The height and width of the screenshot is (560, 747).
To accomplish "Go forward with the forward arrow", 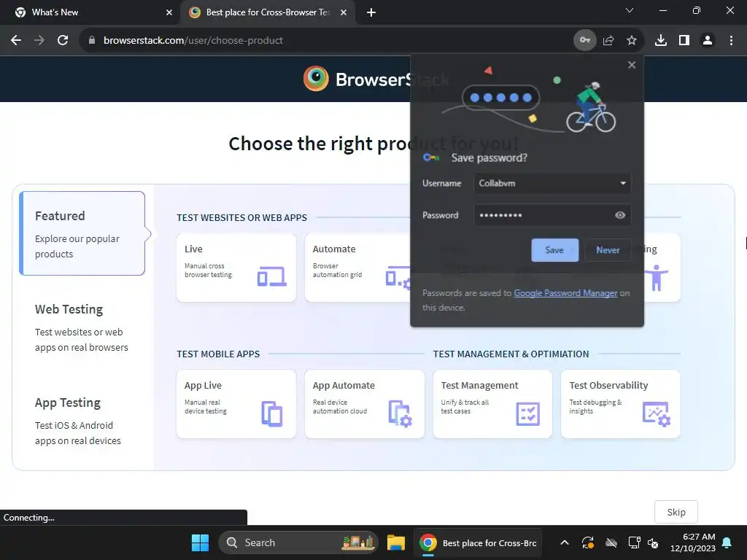I will (x=39, y=41).
